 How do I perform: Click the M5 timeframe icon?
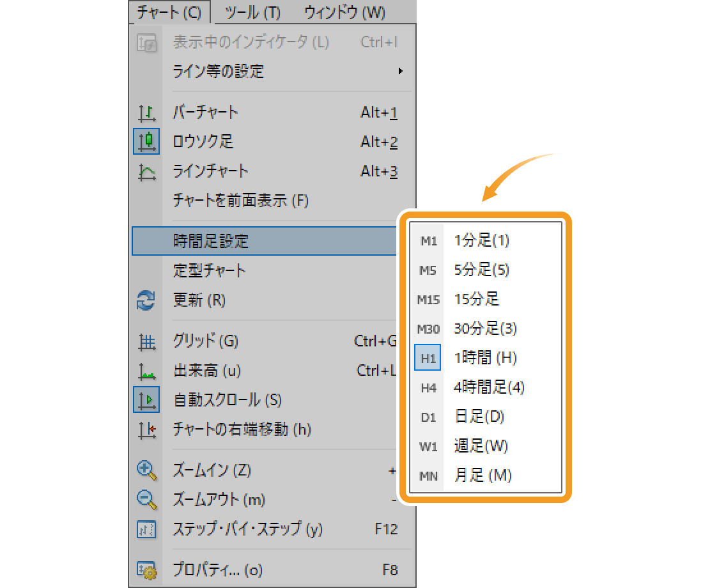point(428,270)
